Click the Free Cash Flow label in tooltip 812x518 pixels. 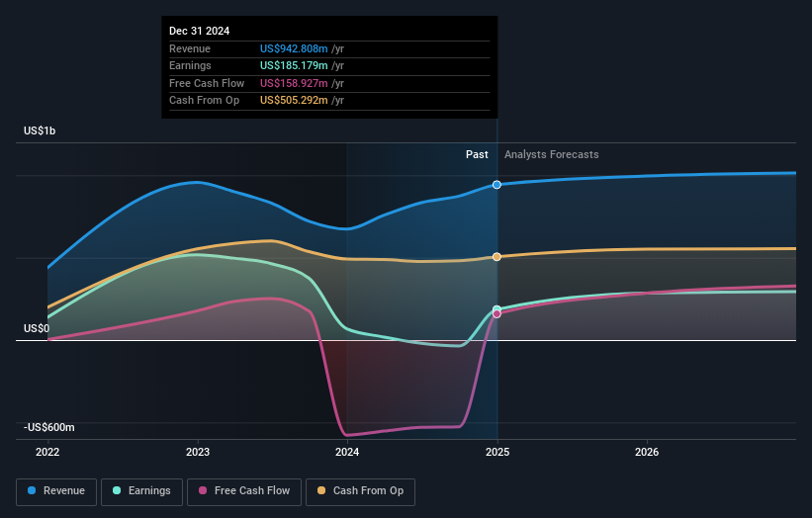pyautogui.click(x=207, y=83)
